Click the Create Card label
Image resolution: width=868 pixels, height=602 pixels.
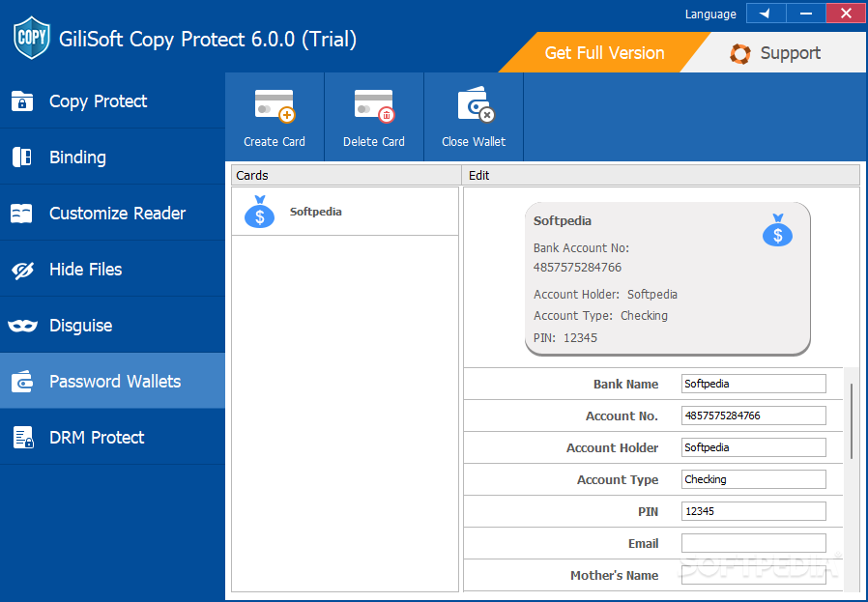275,142
